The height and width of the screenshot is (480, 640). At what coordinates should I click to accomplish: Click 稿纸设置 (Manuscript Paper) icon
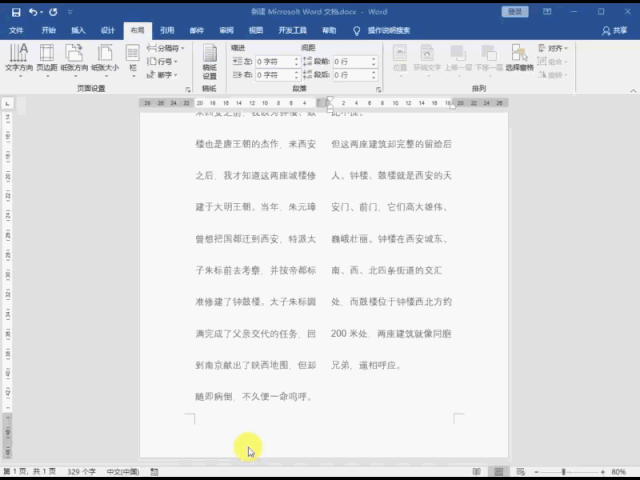209,62
